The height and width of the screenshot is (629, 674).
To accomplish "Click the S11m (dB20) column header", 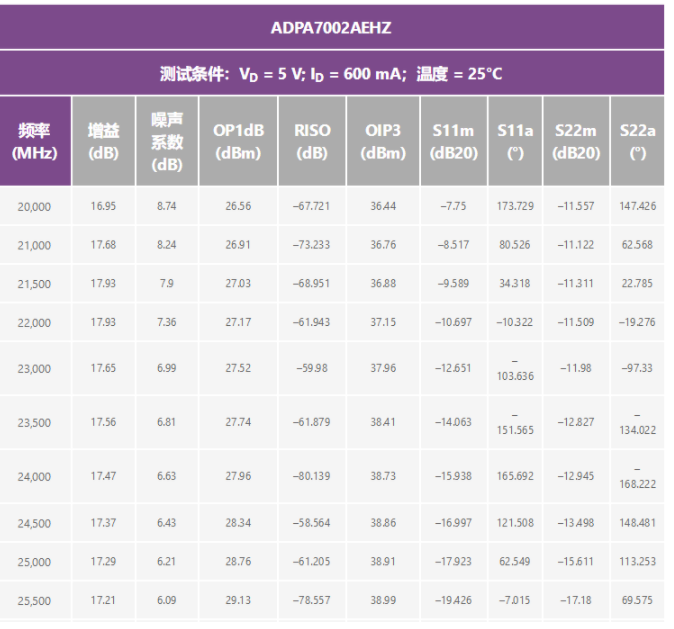I will (453, 141).
